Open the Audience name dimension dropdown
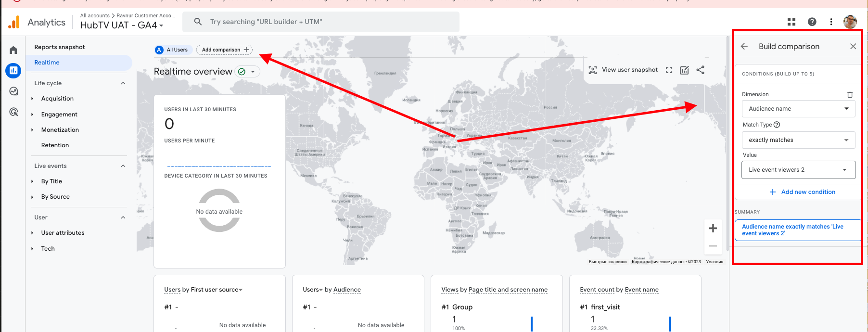 pos(798,109)
